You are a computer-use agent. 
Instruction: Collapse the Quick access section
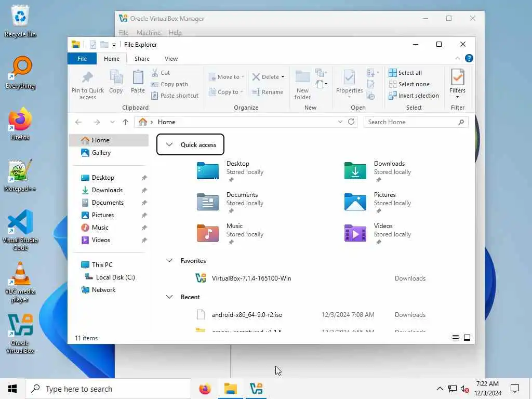pos(169,144)
